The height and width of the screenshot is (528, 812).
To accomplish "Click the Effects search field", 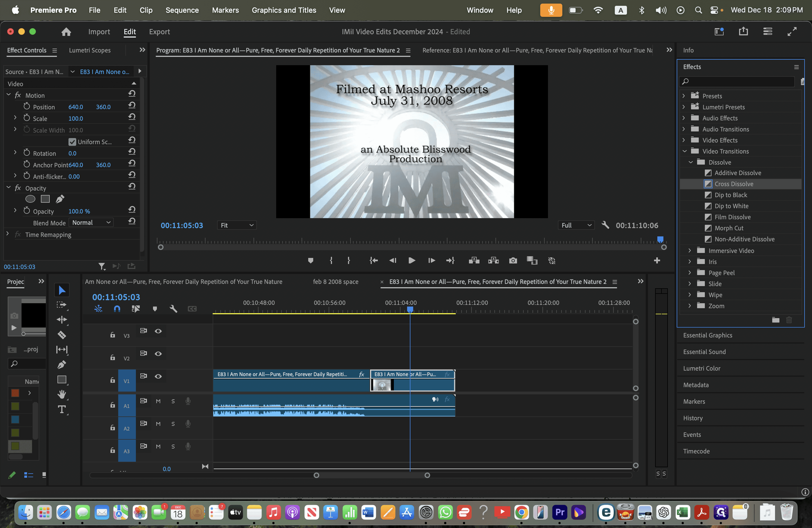I will (737, 81).
